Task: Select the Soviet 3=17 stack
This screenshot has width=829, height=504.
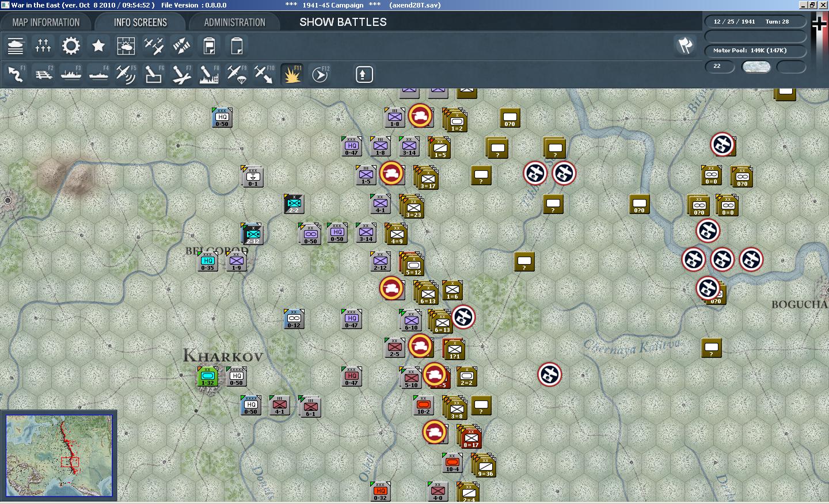Action: [427, 178]
